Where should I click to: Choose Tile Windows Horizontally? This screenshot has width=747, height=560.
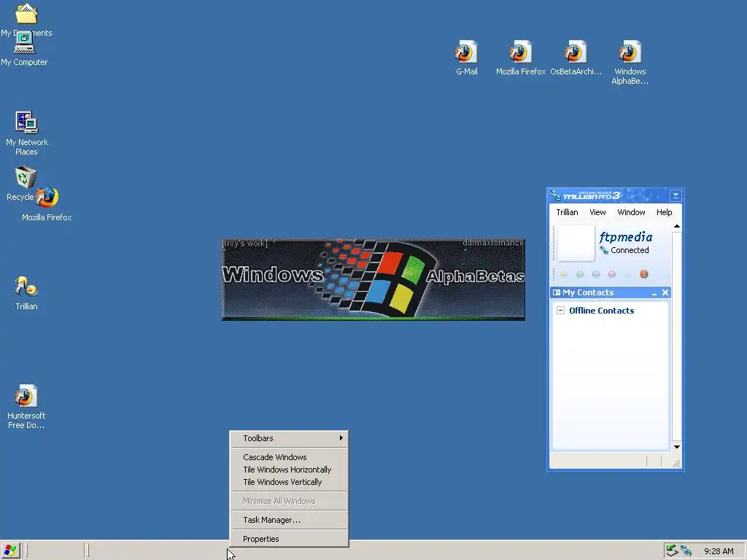pos(289,470)
